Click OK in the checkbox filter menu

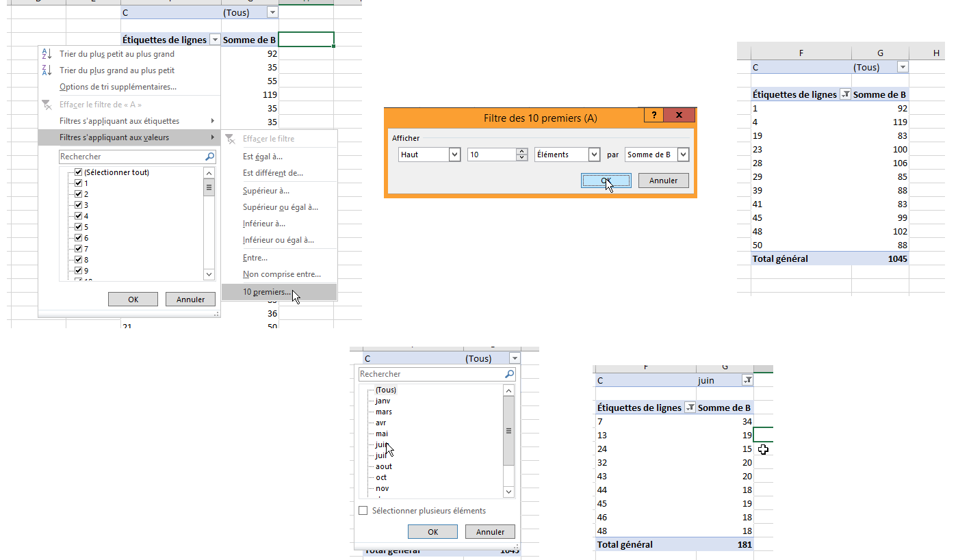(133, 299)
